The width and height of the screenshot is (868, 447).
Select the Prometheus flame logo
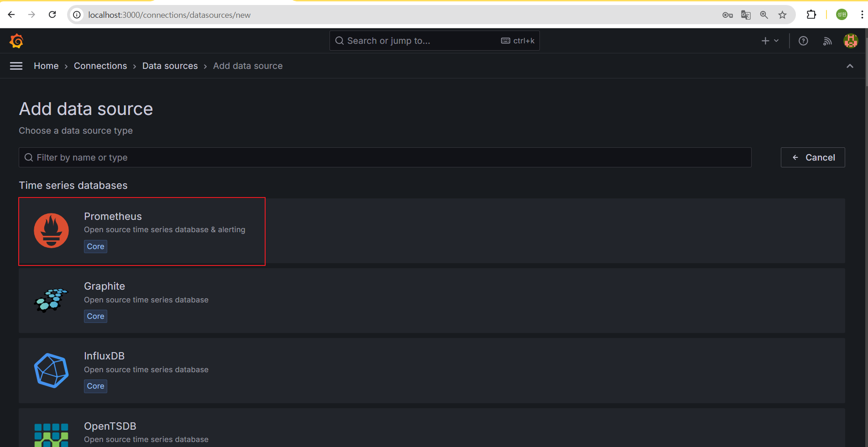click(x=51, y=231)
